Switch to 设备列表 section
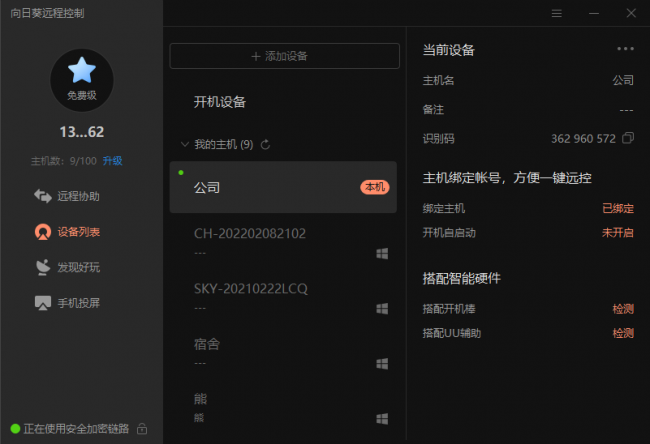 (x=79, y=232)
